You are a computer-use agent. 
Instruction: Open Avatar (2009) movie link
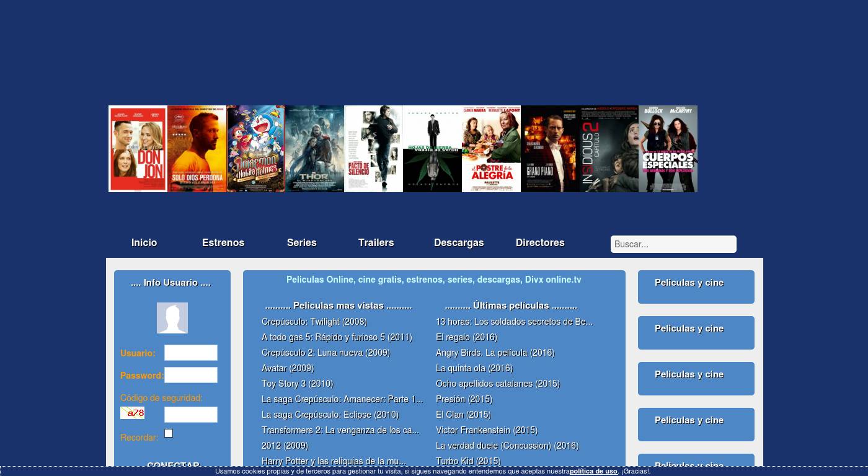(288, 368)
